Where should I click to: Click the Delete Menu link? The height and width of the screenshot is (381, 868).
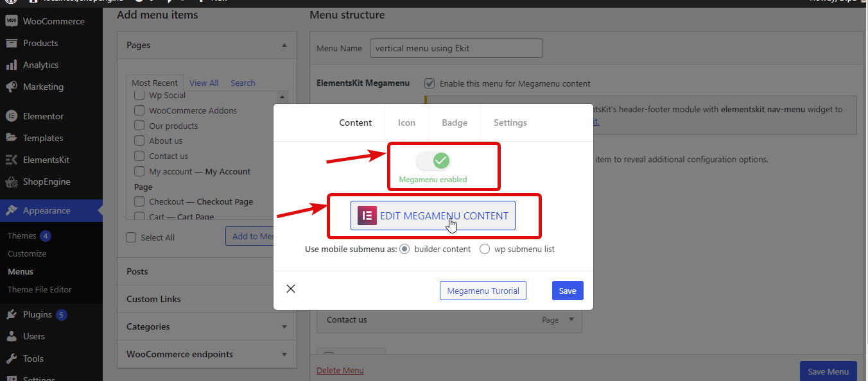pyautogui.click(x=340, y=370)
